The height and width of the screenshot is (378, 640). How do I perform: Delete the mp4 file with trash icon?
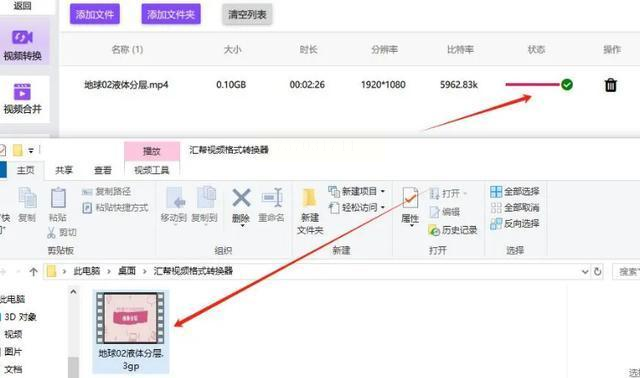[611, 85]
